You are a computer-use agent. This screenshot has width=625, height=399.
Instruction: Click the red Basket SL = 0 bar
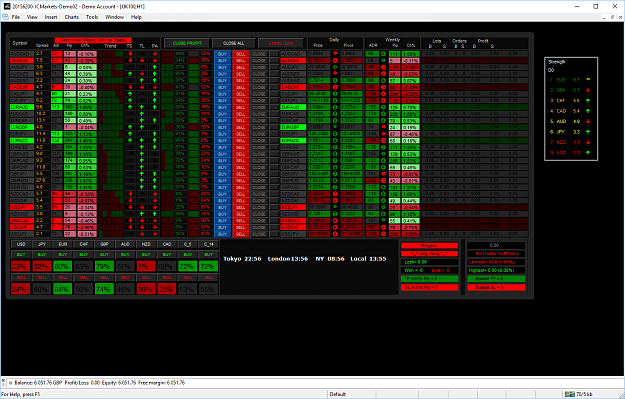496,287
